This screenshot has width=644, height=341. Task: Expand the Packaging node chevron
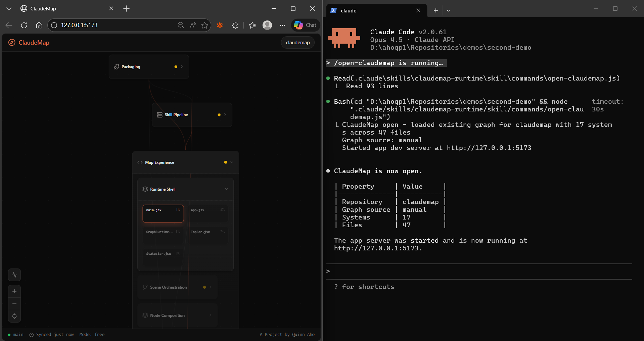pos(182,67)
